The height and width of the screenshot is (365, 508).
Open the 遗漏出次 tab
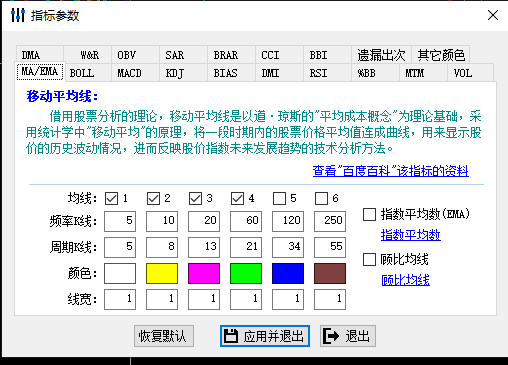pos(381,55)
